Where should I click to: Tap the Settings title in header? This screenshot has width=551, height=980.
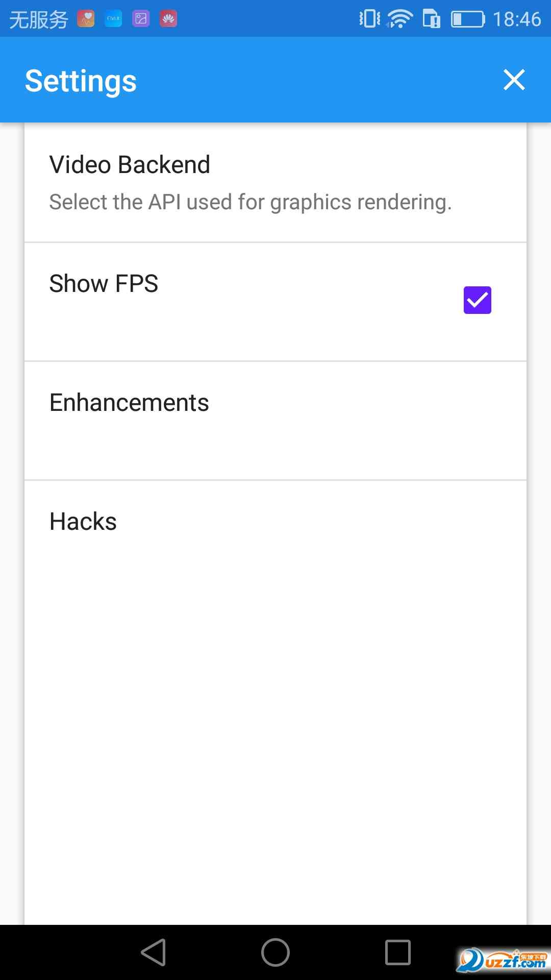[81, 81]
